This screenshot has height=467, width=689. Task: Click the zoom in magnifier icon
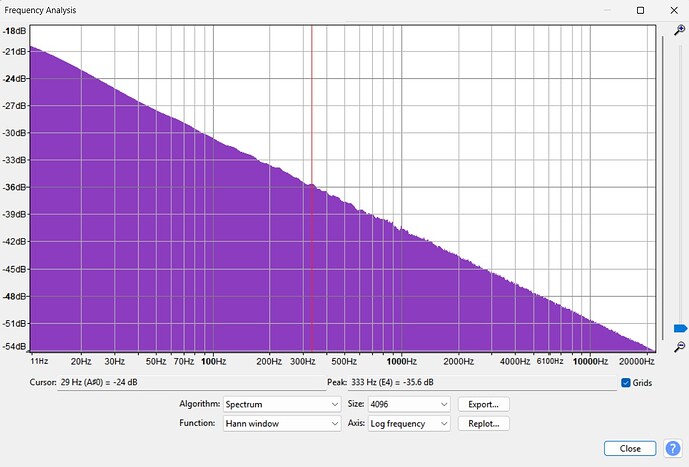pyautogui.click(x=680, y=31)
